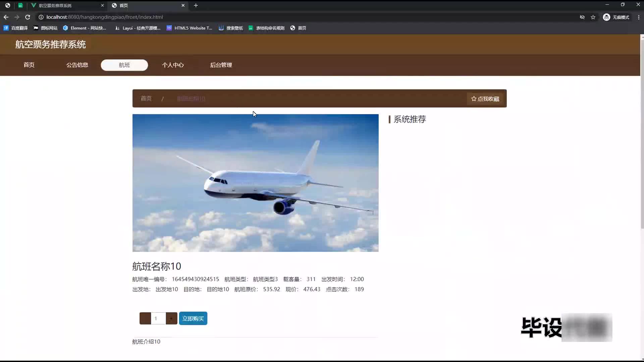The width and height of the screenshot is (644, 362).
Task: Click the ticket quantity input field
Action: (158, 318)
